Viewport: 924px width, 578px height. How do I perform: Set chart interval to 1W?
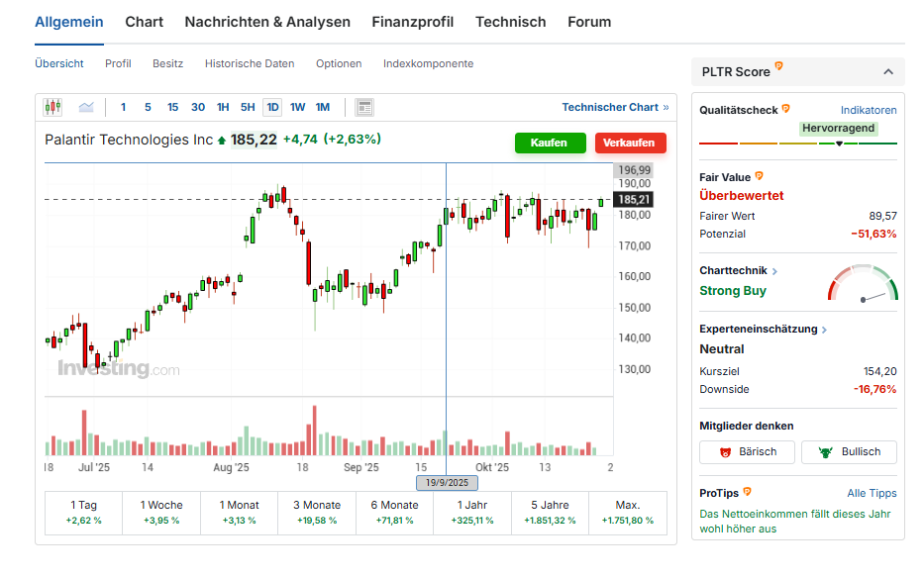(x=297, y=107)
